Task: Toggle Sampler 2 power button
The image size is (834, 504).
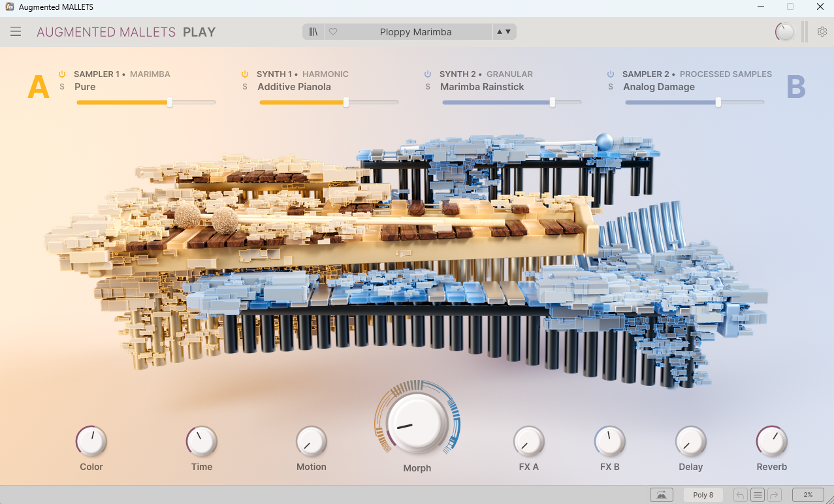Action: click(611, 74)
